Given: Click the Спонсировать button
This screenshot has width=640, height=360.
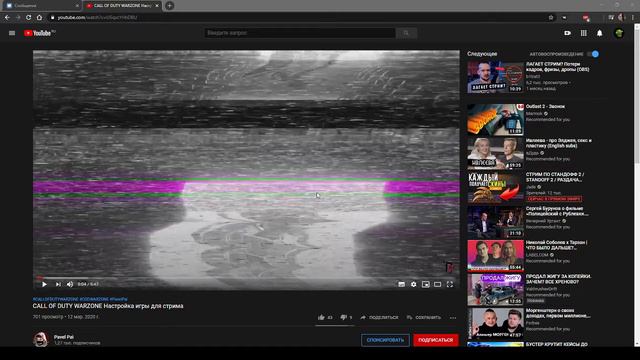Looking at the screenshot, I should pos(385,340).
